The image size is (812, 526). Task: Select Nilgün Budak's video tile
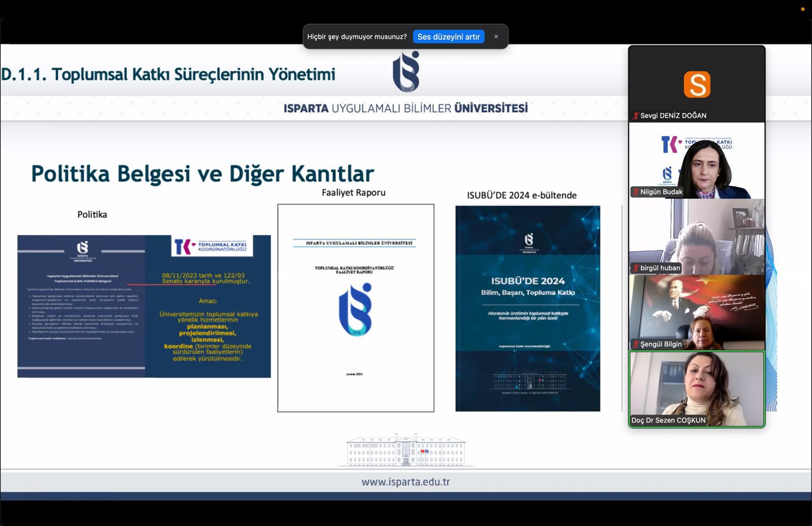[697, 160]
